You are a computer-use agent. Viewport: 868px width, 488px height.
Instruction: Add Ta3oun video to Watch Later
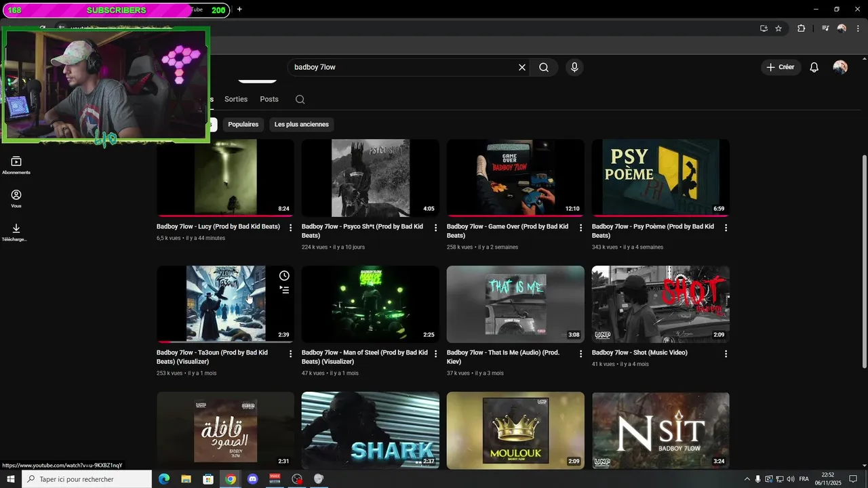tap(284, 276)
